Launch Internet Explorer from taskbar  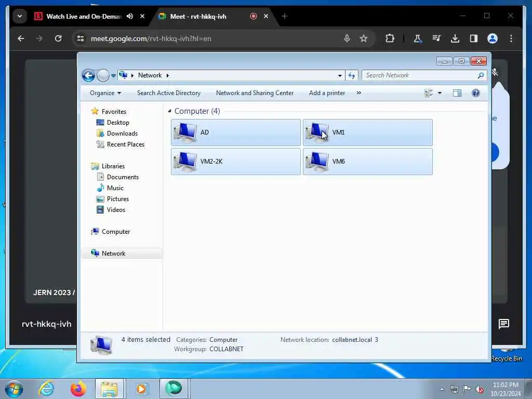[x=46, y=389]
